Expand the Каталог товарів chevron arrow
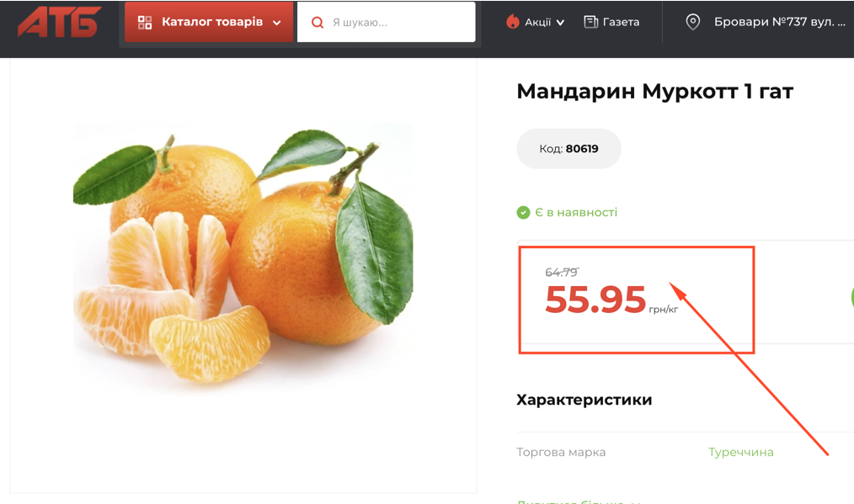854x504 pixels. [x=277, y=23]
